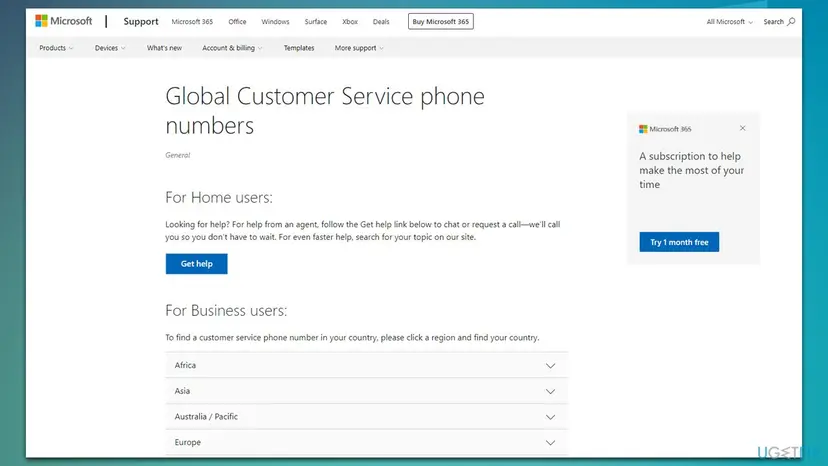The height and width of the screenshot is (466, 828).
Task: Expand the Africa region section
Action: [x=366, y=365]
